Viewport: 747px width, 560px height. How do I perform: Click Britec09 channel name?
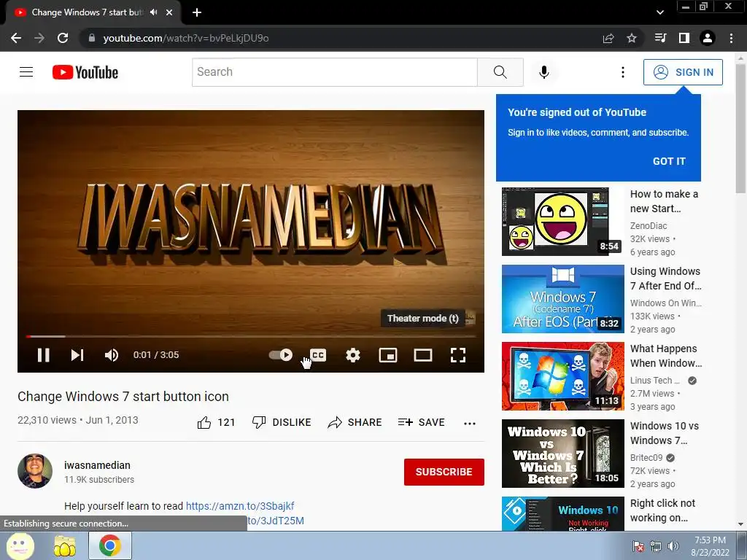coord(646,458)
